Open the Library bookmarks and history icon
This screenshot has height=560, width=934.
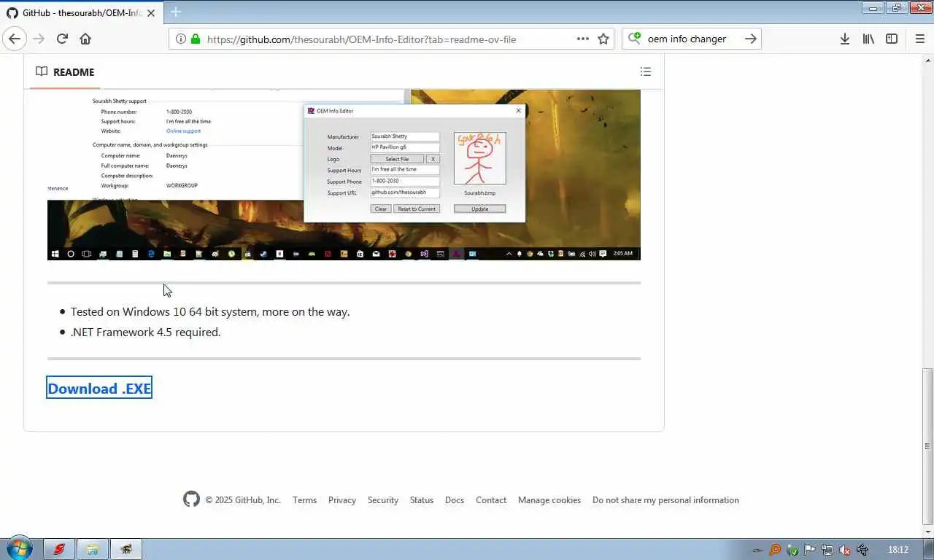pyautogui.click(x=868, y=39)
